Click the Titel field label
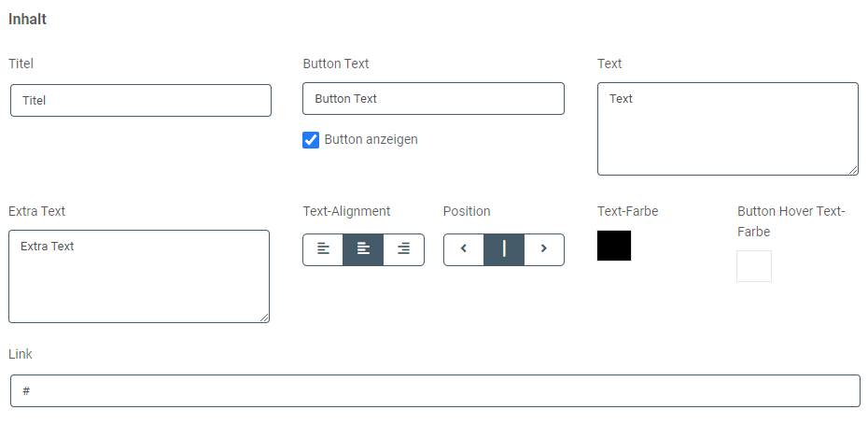 pos(21,64)
